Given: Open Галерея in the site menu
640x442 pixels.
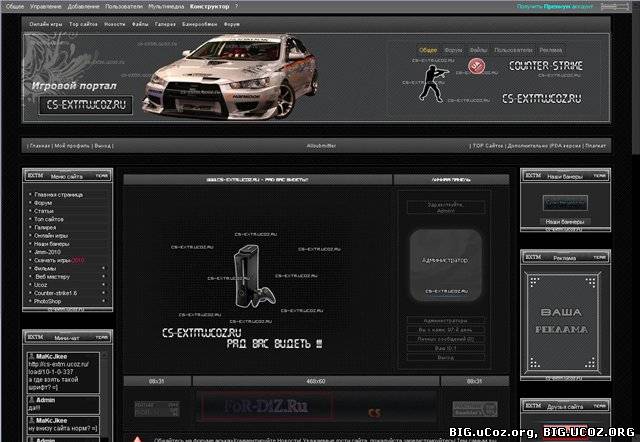Looking at the screenshot, I should [x=45, y=228].
